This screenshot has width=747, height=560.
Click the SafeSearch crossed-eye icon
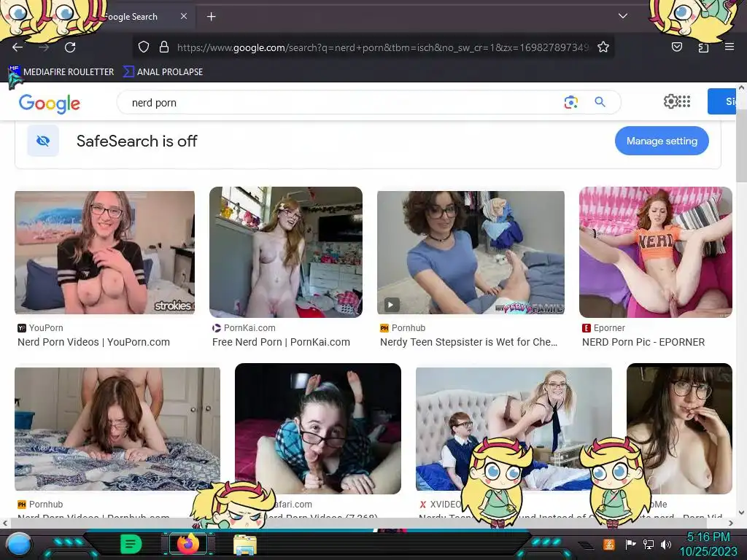click(43, 141)
